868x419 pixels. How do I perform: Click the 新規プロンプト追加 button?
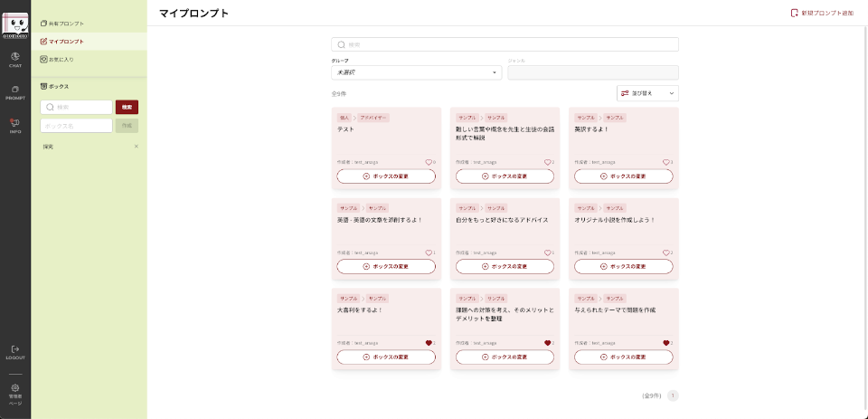coord(822,13)
